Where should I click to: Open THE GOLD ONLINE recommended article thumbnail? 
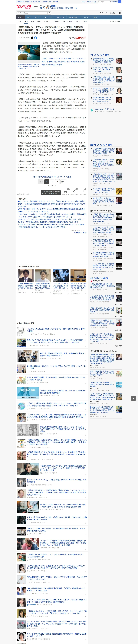click(x=61, y=276)
